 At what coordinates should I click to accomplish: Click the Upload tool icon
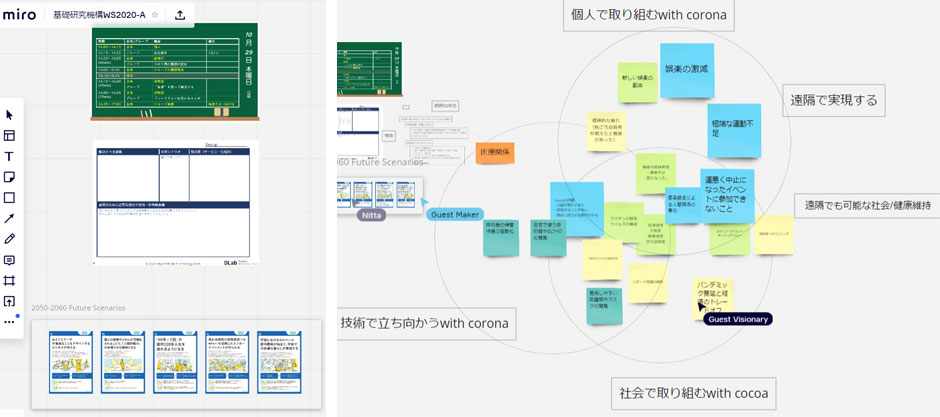[x=9, y=301]
